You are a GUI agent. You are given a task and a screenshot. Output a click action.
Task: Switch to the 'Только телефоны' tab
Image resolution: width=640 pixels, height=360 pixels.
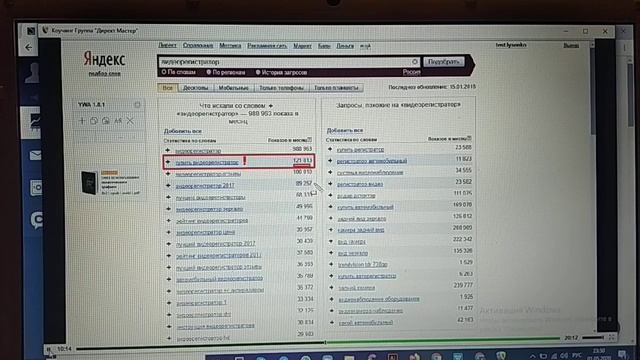281,88
